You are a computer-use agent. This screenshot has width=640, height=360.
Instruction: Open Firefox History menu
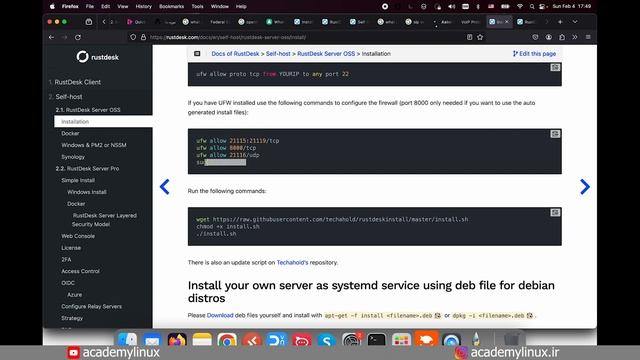[143, 7]
